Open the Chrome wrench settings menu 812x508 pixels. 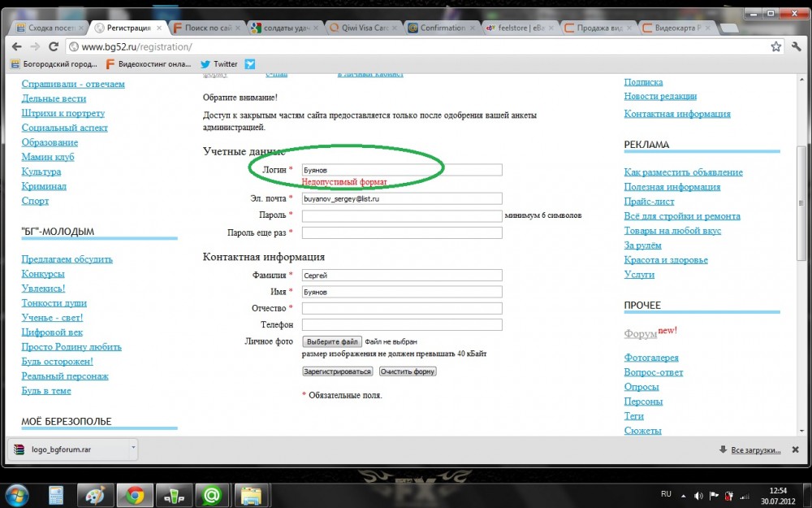pos(797,46)
